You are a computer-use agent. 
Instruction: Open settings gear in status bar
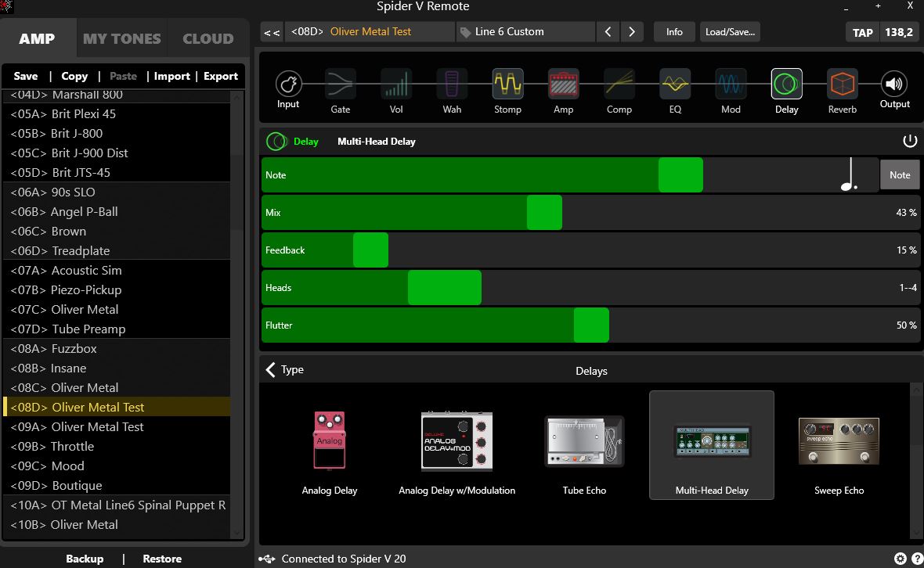click(900, 559)
